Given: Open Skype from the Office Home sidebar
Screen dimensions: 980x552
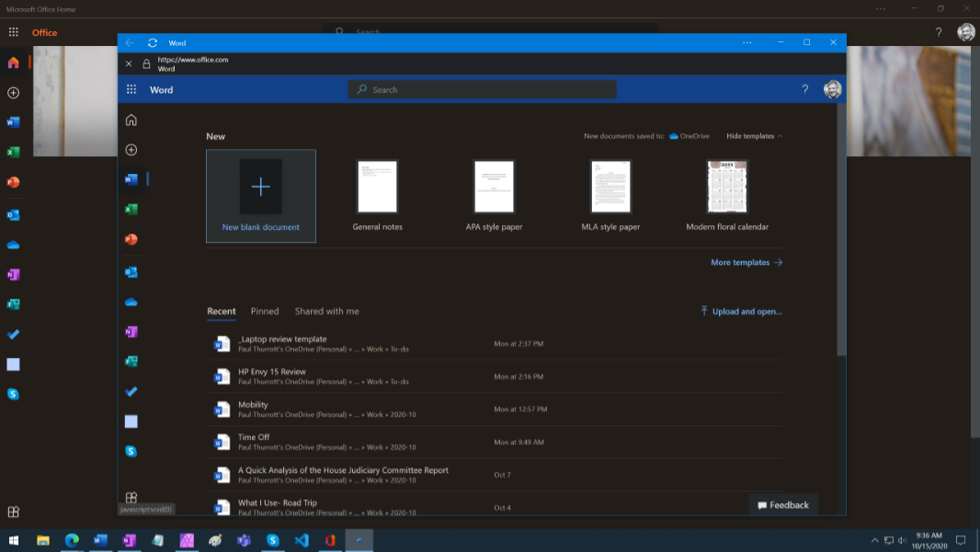Looking at the screenshot, I should [x=13, y=394].
